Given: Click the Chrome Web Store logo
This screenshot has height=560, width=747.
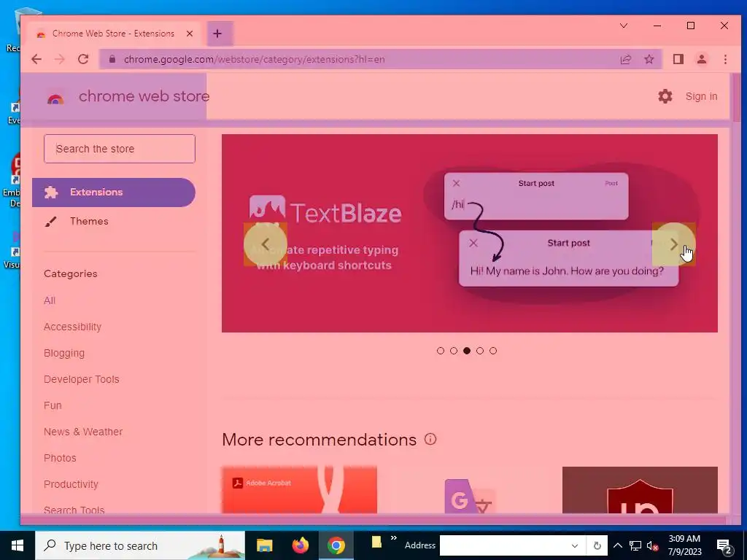Looking at the screenshot, I should [x=128, y=96].
